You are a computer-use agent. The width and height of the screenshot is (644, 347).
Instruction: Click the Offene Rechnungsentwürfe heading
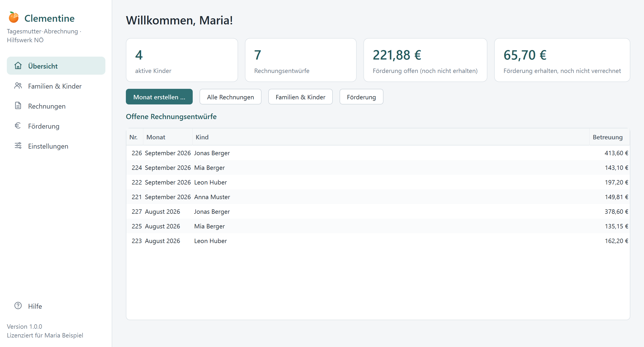coord(171,116)
